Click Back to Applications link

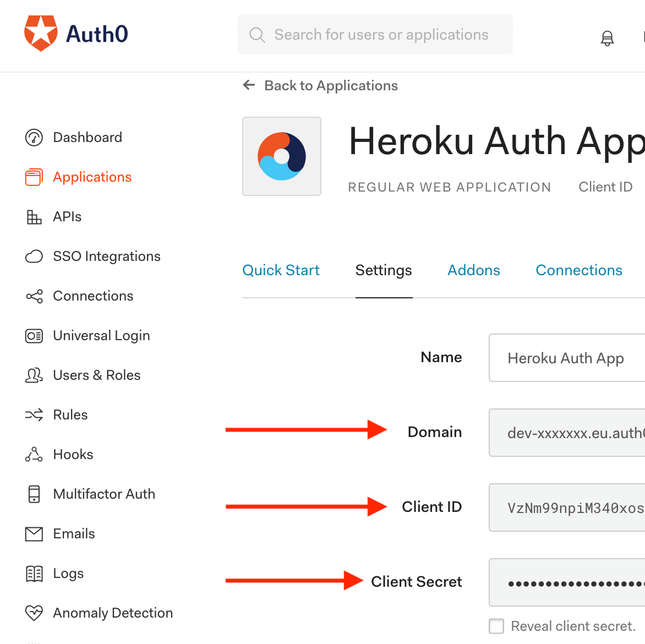(x=331, y=86)
